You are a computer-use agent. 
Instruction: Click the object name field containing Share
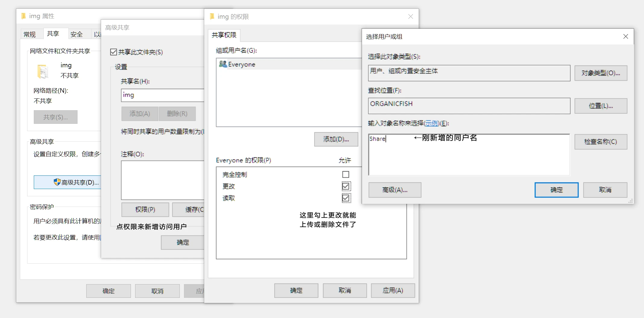coord(469,155)
